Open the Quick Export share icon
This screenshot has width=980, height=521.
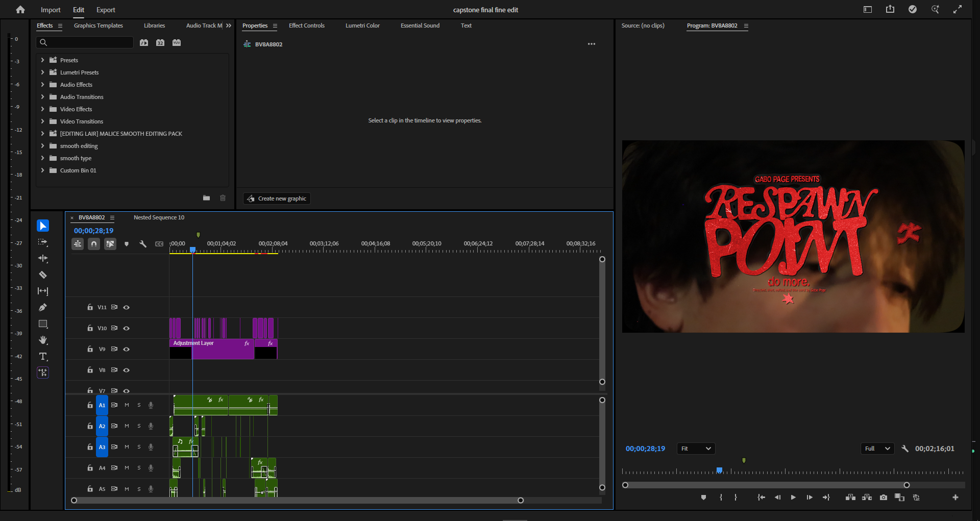point(890,9)
